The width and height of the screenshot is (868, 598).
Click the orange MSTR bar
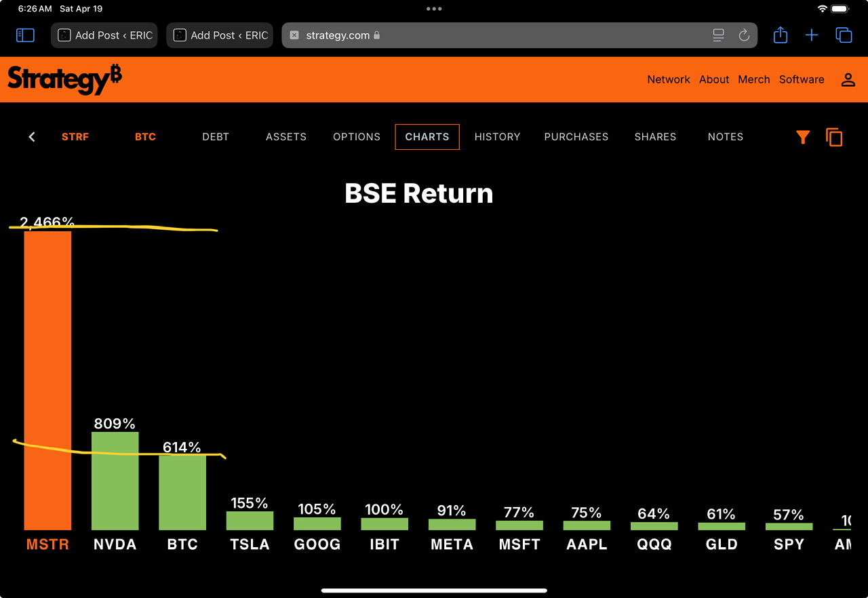point(47,380)
